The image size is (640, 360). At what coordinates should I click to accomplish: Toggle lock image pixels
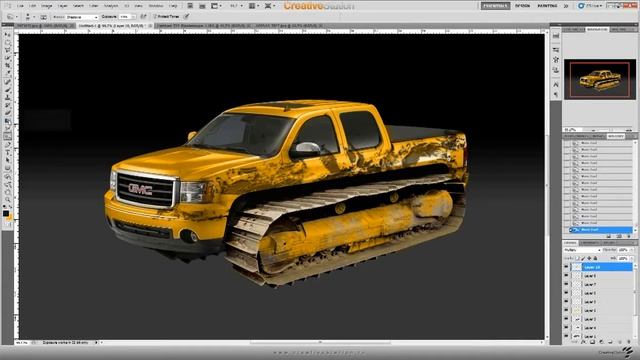[x=583, y=258]
